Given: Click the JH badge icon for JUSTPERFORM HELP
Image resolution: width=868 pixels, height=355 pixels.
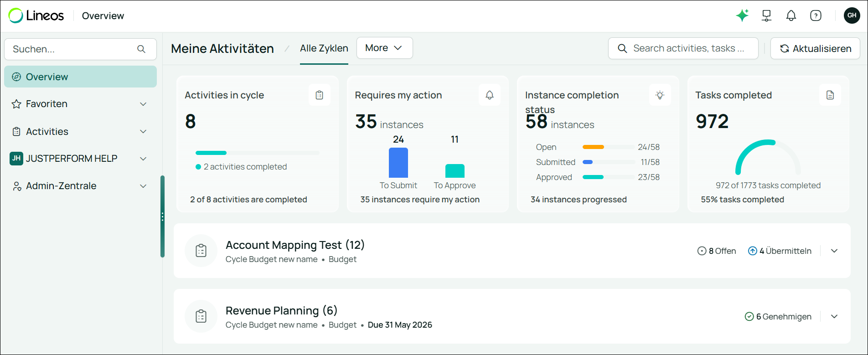Looking at the screenshot, I should pyautogui.click(x=16, y=159).
